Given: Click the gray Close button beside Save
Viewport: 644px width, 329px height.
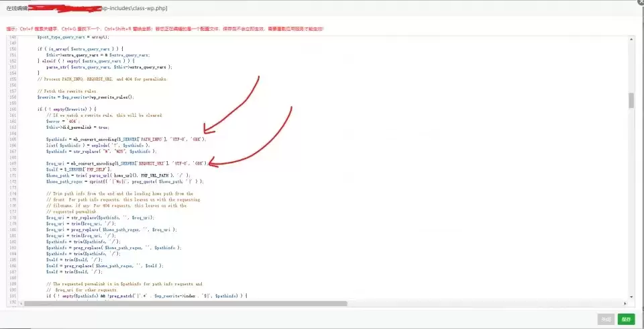Looking at the screenshot, I should [x=606, y=319].
